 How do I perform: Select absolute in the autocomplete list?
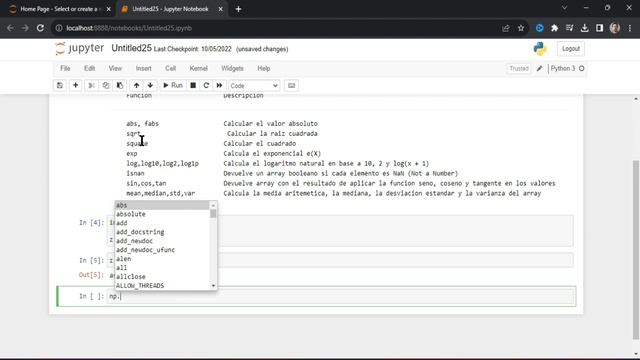pos(162,214)
